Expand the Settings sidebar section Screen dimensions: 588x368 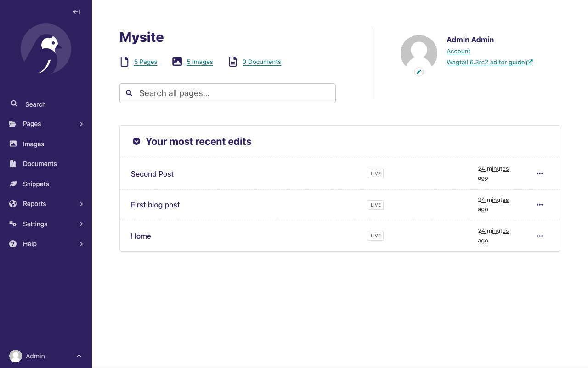pyautogui.click(x=81, y=224)
